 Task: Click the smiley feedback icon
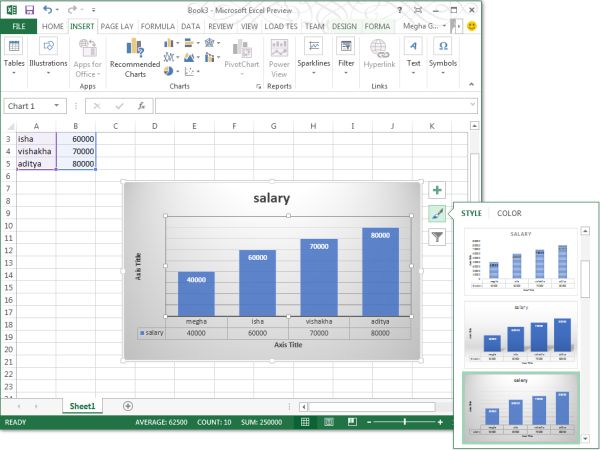[x=472, y=26]
